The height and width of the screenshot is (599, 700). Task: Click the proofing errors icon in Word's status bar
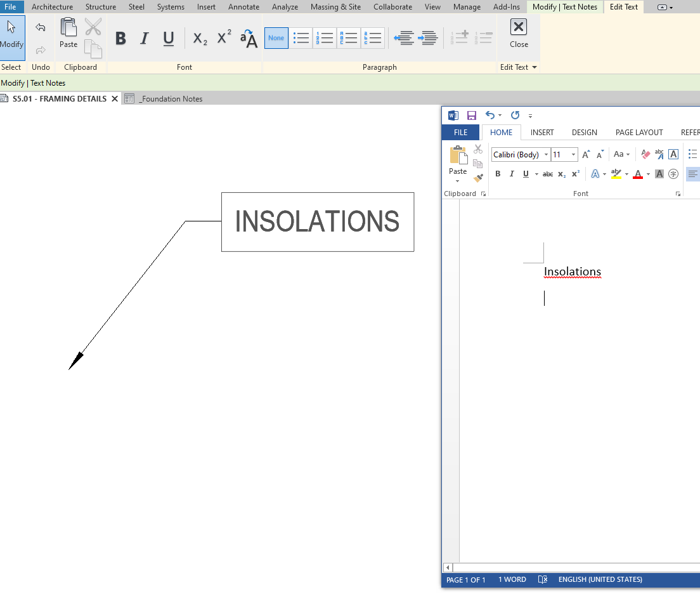coord(543,579)
